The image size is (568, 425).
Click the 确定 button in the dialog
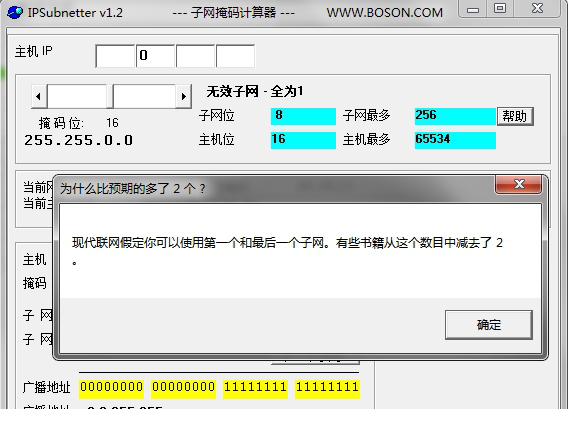(x=489, y=324)
